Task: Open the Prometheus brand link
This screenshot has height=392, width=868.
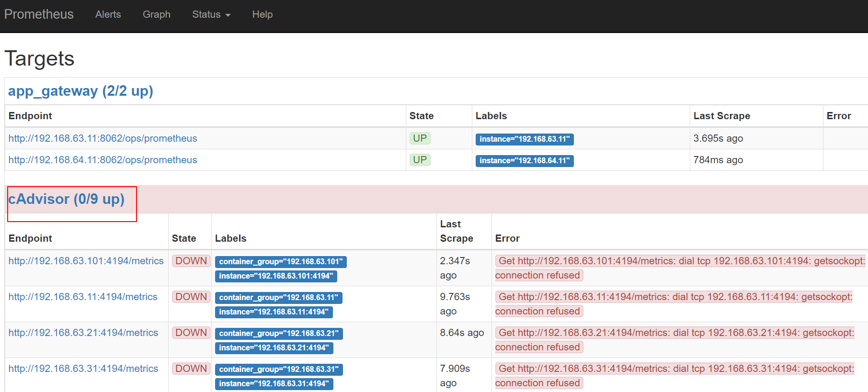Action: (39, 14)
